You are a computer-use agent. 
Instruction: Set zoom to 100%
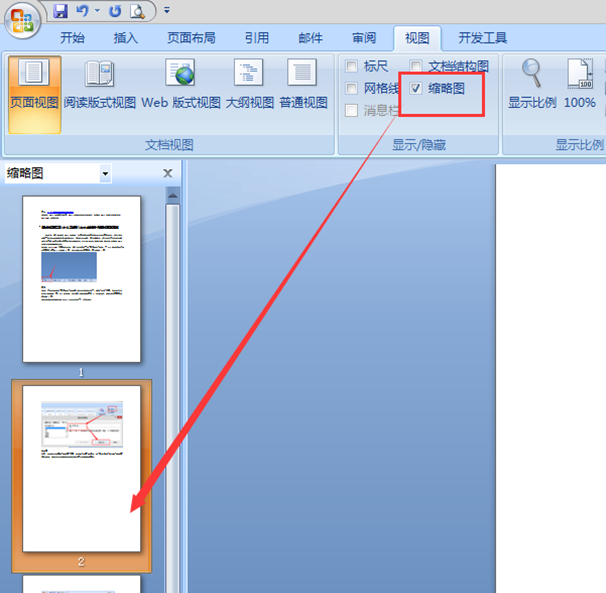pos(580,85)
